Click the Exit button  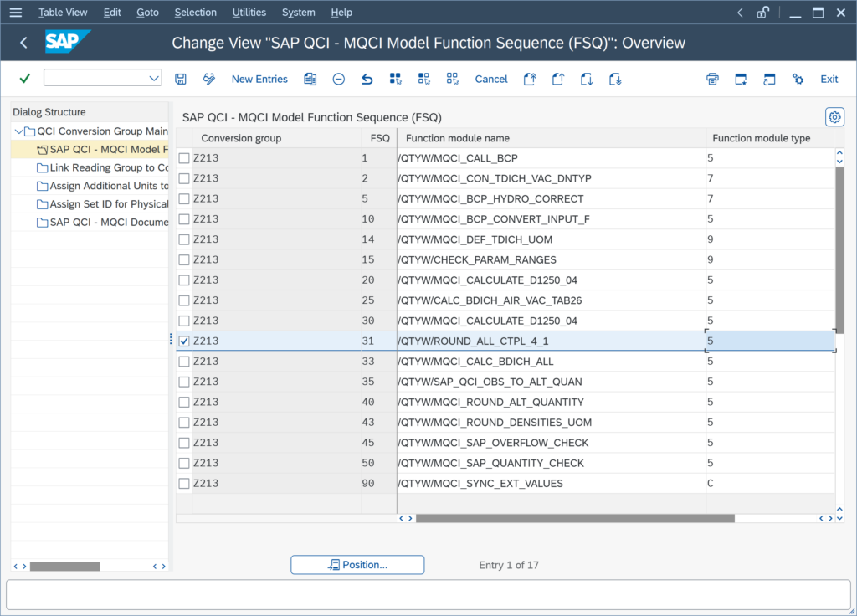(829, 79)
